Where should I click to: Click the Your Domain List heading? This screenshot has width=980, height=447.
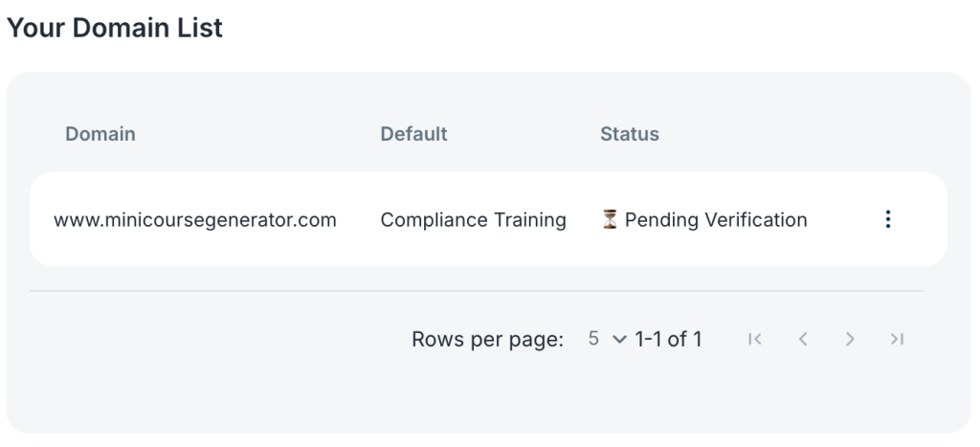[115, 28]
